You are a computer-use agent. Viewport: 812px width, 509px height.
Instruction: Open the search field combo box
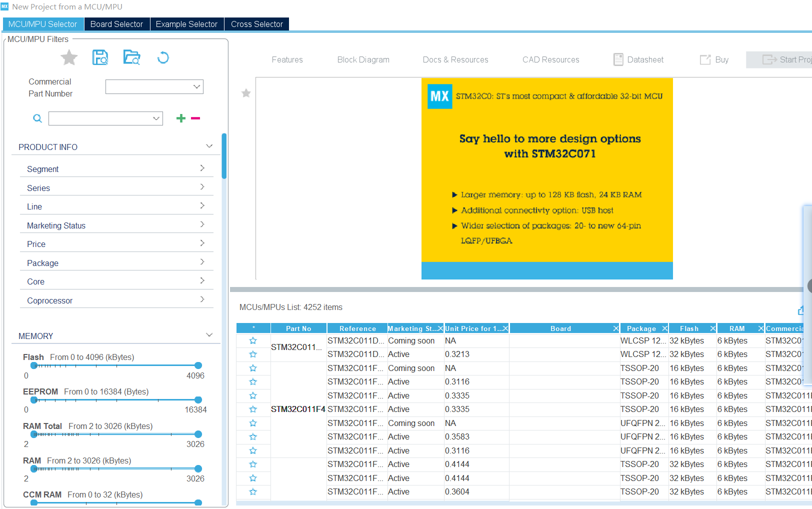[x=105, y=118]
